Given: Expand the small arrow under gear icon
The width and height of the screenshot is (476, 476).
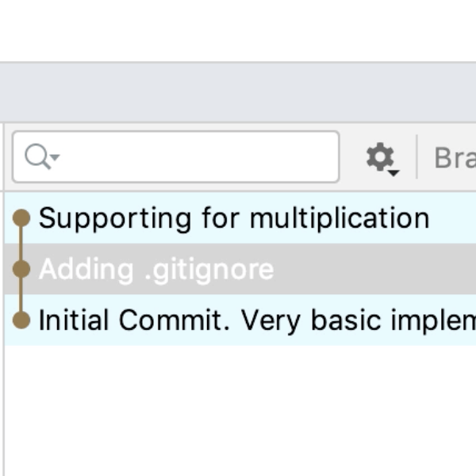Looking at the screenshot, I should [x=393, y=172].
